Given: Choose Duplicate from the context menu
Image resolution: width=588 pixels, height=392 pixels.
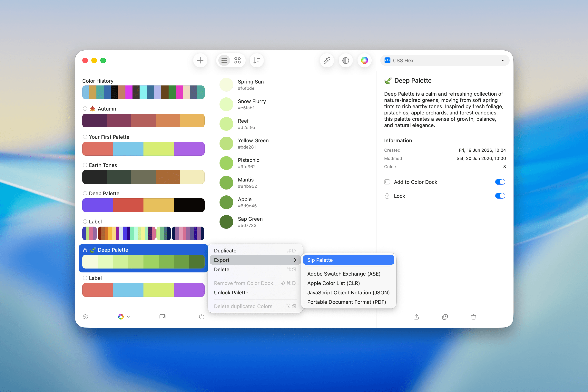Looking at the screenshot, I should (255, 250).
